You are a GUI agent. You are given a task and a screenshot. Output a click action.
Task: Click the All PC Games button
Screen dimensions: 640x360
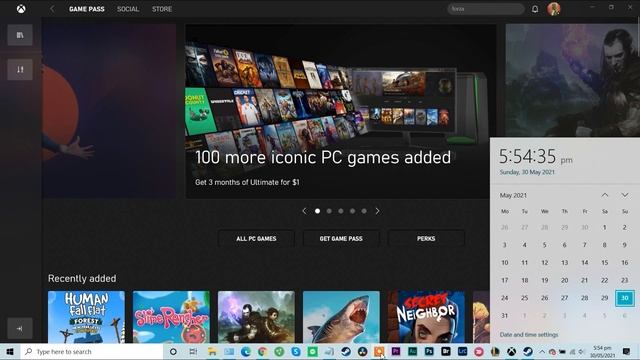click(x=256, y=238)
